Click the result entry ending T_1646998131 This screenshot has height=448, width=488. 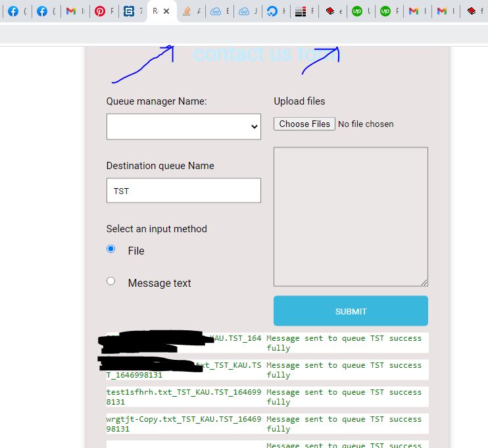click(183, 370)
